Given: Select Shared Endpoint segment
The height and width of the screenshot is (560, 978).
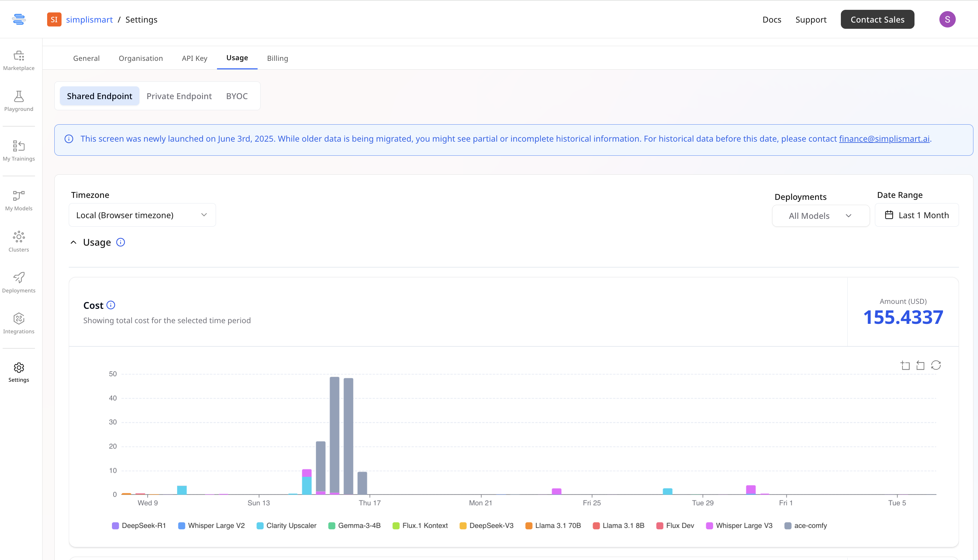Looking at the screenshot, I should [x=99, y=96].
